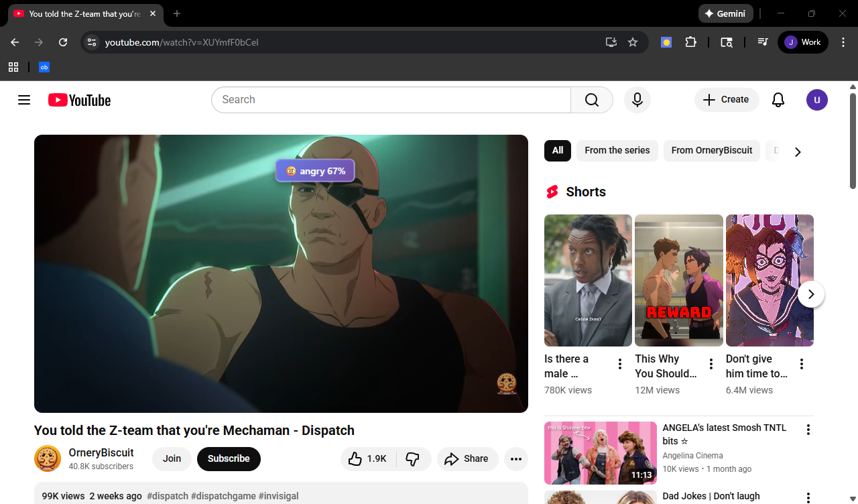This screenshot has width=858, height=504.
Task: Install YouTube app via the address bar icon
Action: [x=611, y=42]
